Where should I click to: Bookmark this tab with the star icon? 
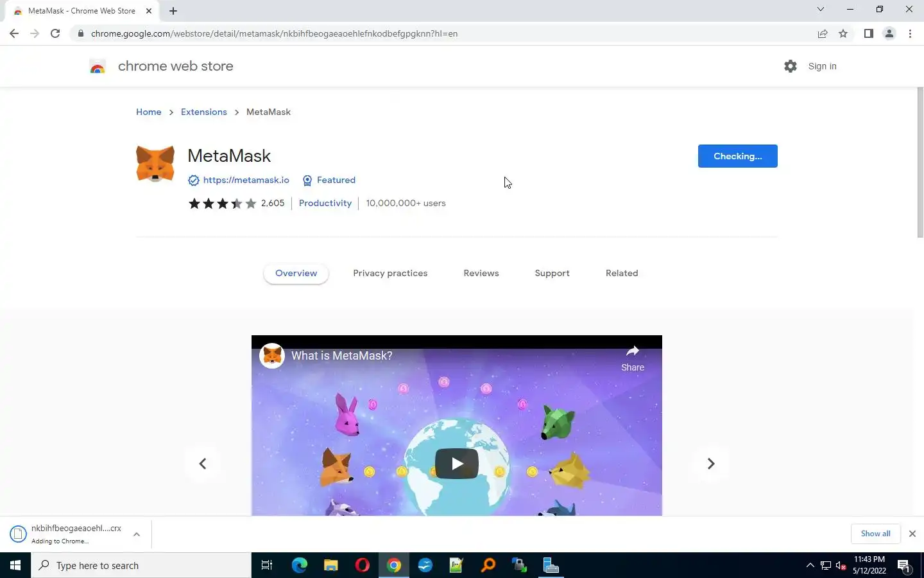click(x=843, y=33)
